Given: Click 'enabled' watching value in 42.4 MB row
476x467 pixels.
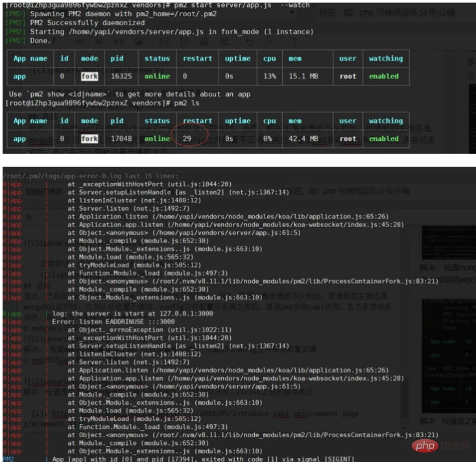Looking at the screenshot, I should pyautogui.click(x=384, y=139).
